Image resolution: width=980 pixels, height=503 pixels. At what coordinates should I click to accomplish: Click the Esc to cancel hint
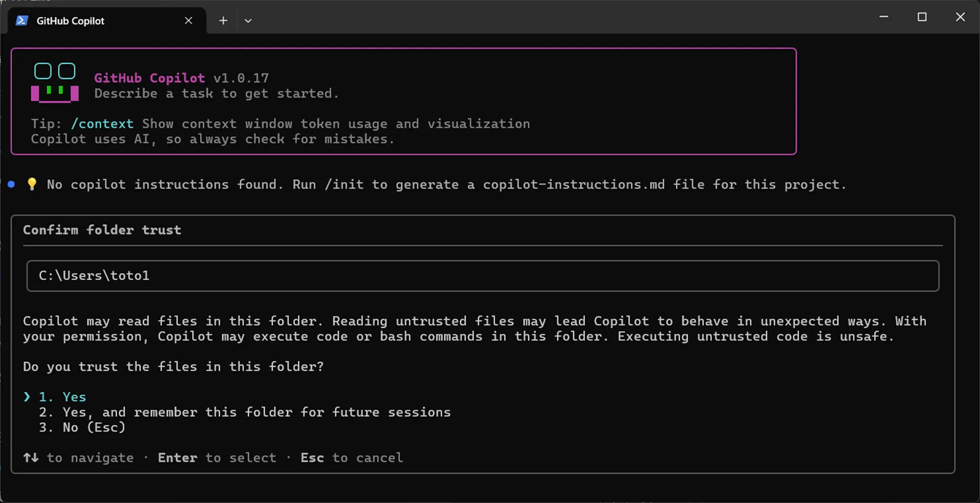352,458
